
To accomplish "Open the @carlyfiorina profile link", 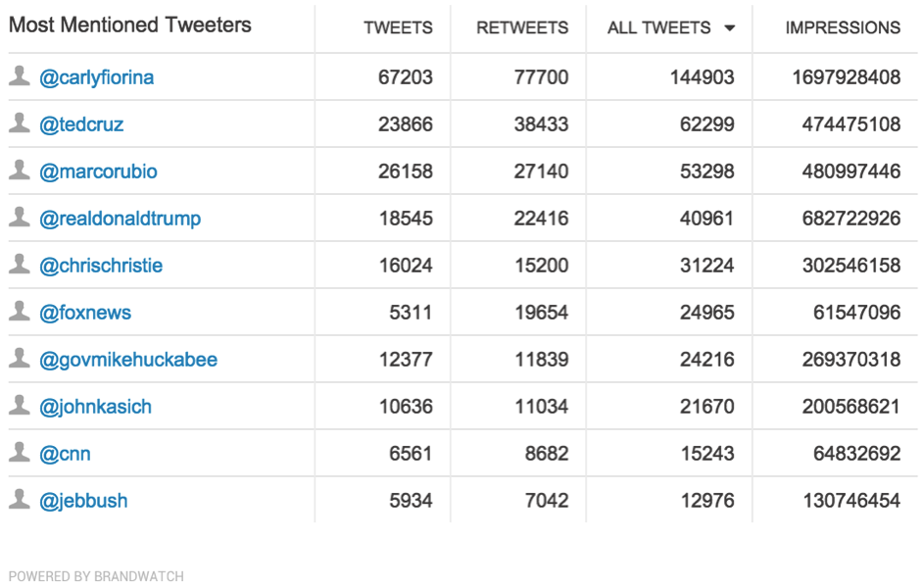I will pyautogui.click(x=96, y=77).
